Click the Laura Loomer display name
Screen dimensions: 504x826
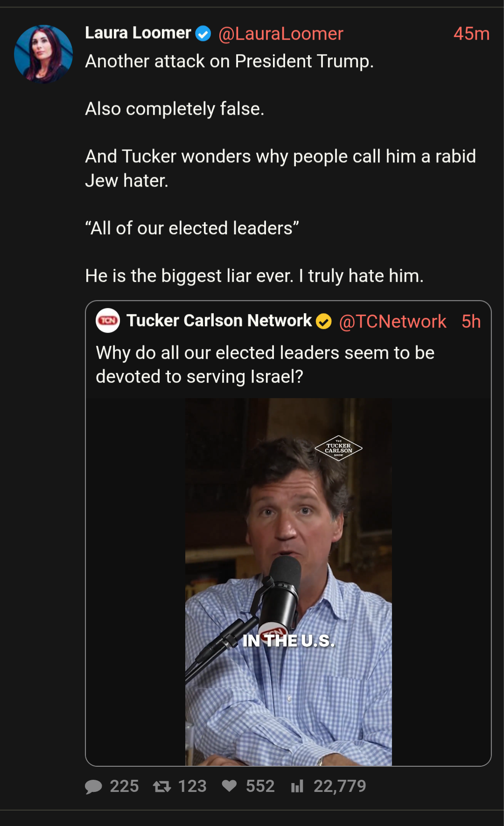[138, 33]
